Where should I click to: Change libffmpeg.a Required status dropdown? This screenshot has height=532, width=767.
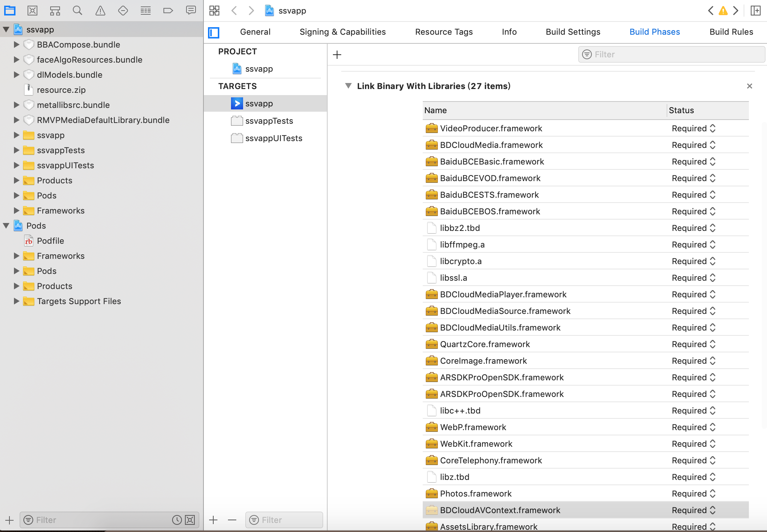point(694,244)
